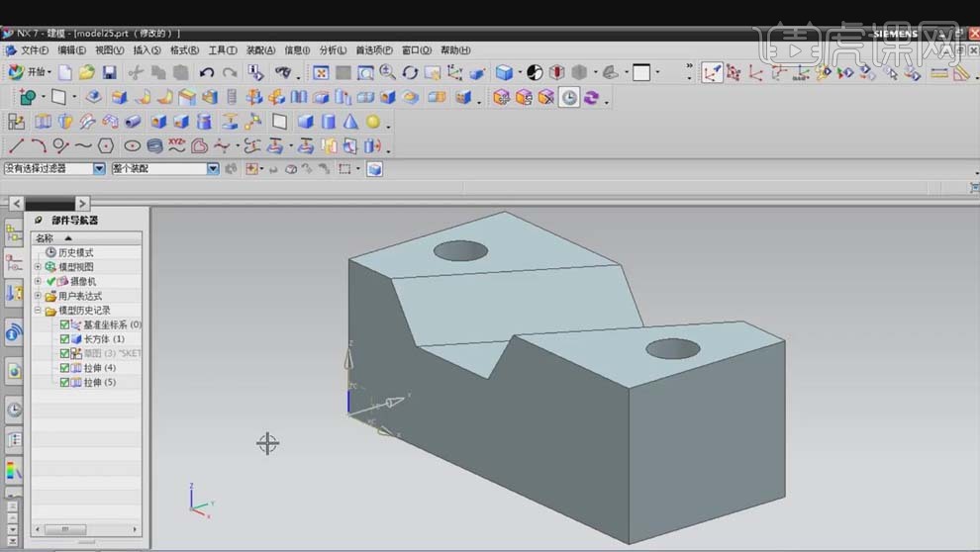
Task: Click the history mode clock toolbar icon
Action: point(569,97)
